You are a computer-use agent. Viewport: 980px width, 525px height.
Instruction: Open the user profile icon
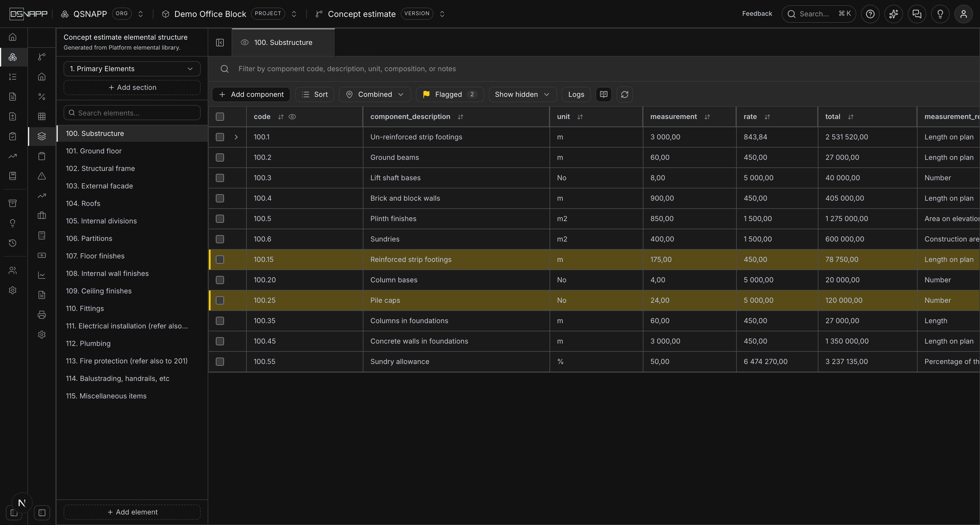[x=963, y=14]
